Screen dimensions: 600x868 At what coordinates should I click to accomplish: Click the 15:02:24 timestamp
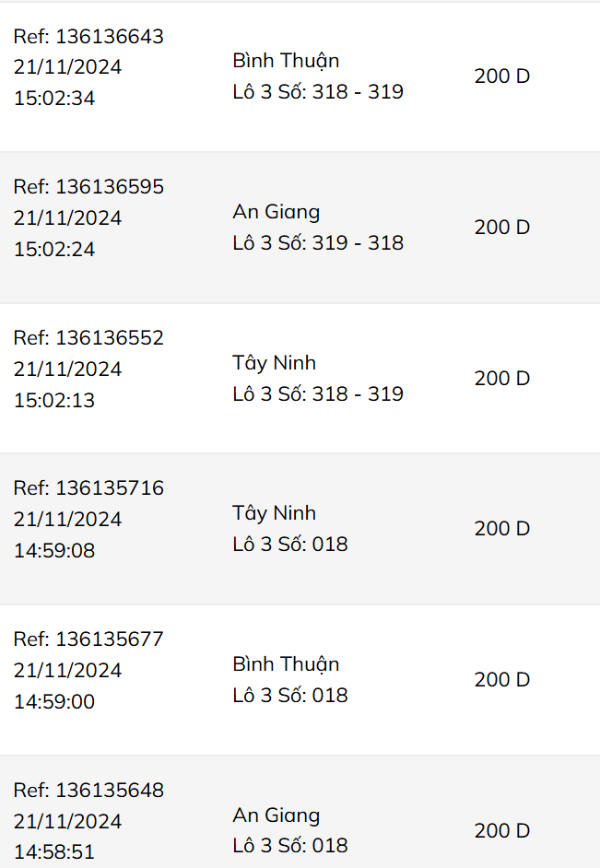54,249
